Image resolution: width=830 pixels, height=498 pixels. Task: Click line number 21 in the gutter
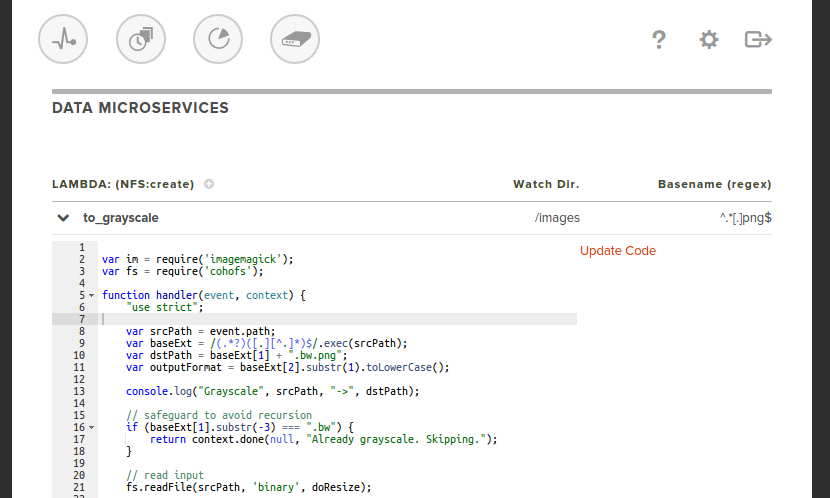(79, 487)
